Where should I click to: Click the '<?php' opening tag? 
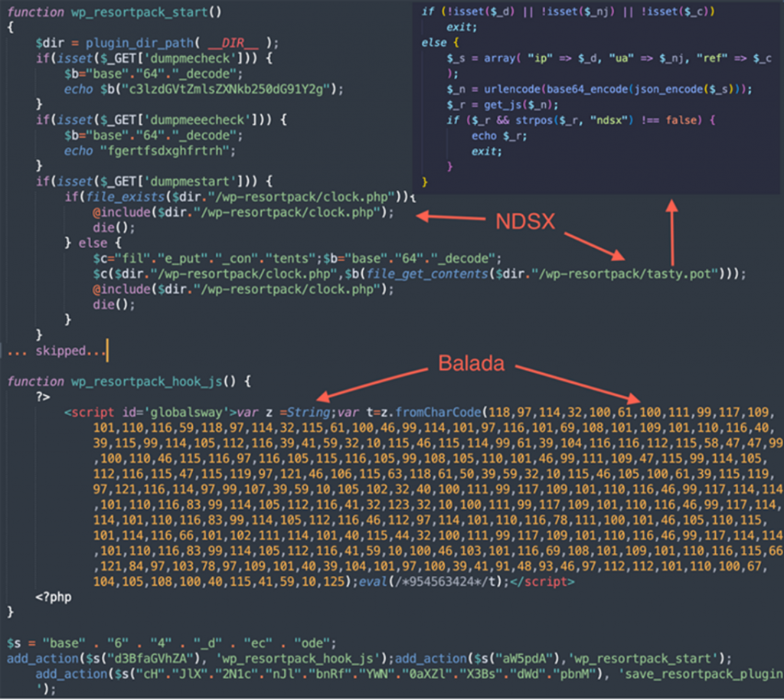[x=54, y=597]
